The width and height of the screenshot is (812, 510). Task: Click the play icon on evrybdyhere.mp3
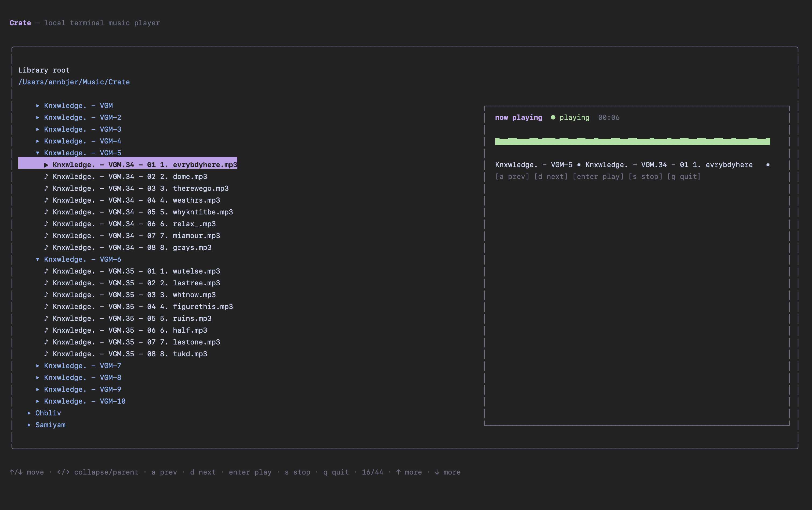click(46, 165)
